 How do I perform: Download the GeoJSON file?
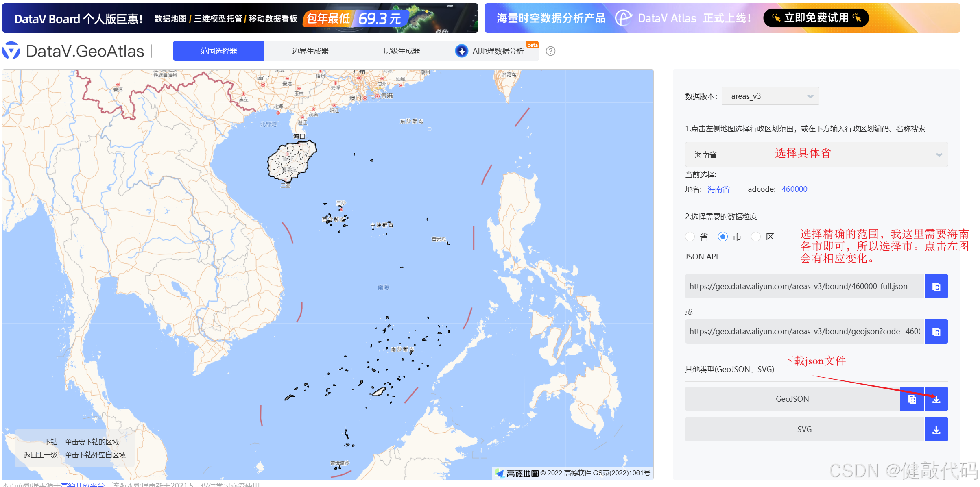pyautogui.click(x=936, y=399)
